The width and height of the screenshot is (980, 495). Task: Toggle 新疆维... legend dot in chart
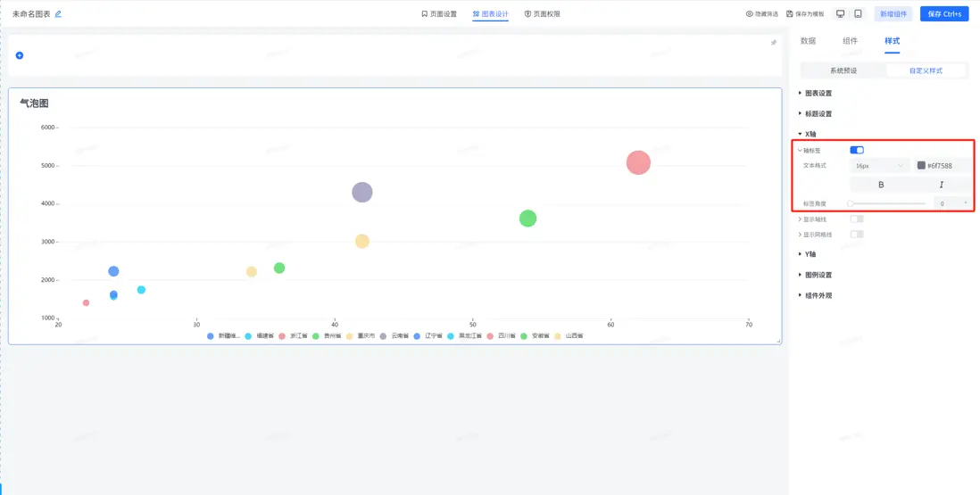[211, 336]
